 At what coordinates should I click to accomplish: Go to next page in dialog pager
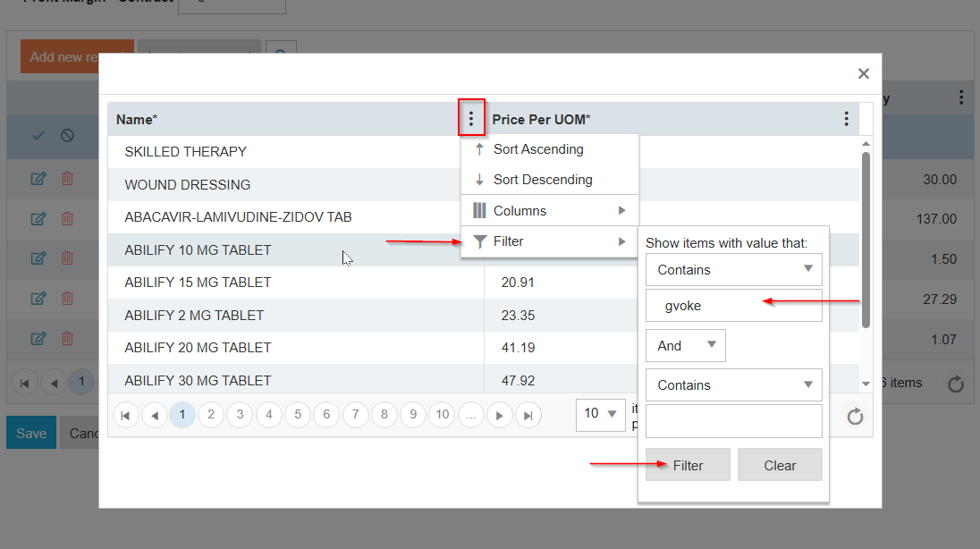point(499,415)
